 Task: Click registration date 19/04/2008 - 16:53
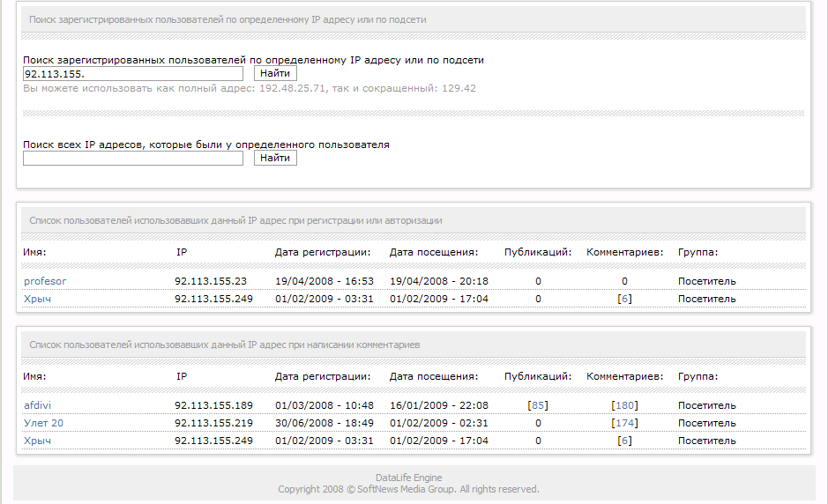324,281
